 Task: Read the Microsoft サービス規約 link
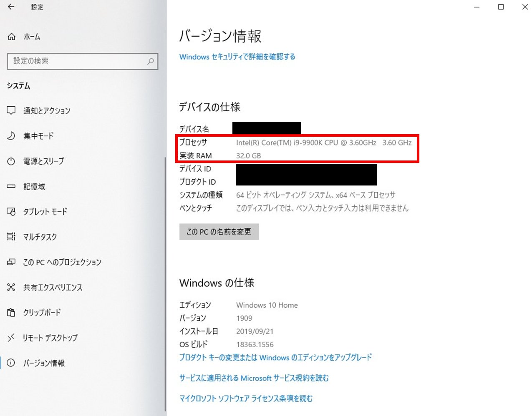click(x=254, y=378)
